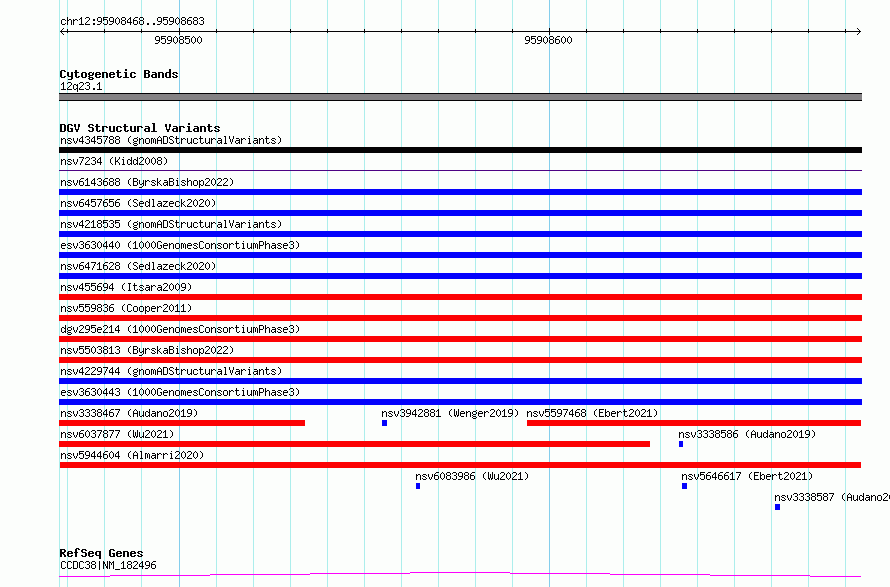The width and height of the screenshot is (890, 587).
Task: Open the Cytogenetic Bands track title
Action: pyautogui.click(x=119, y=74)
